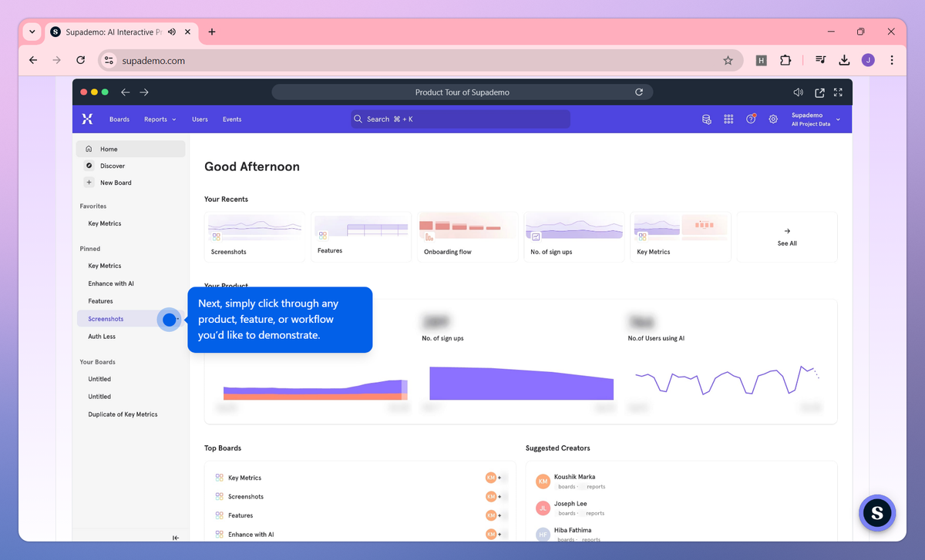Mute demo sound with the speaker icon
The width and height of the screenshot is (925, 560).
point(799,92)
